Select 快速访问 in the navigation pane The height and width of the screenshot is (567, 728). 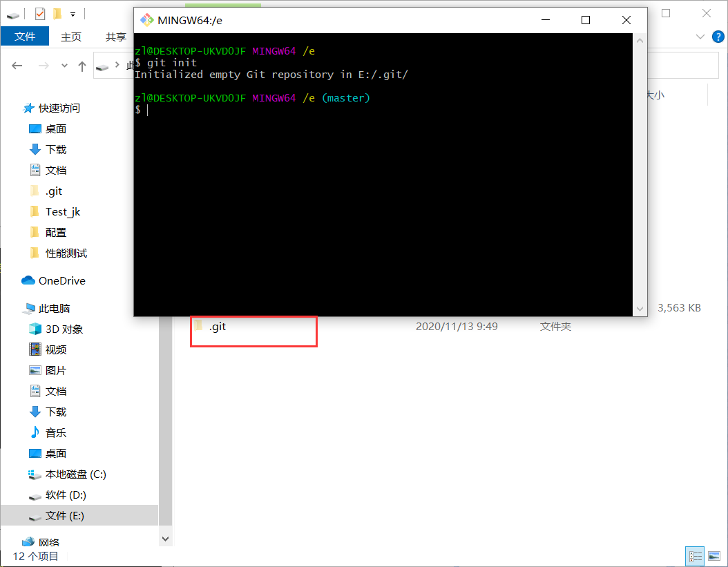click(x=59, y=108)
